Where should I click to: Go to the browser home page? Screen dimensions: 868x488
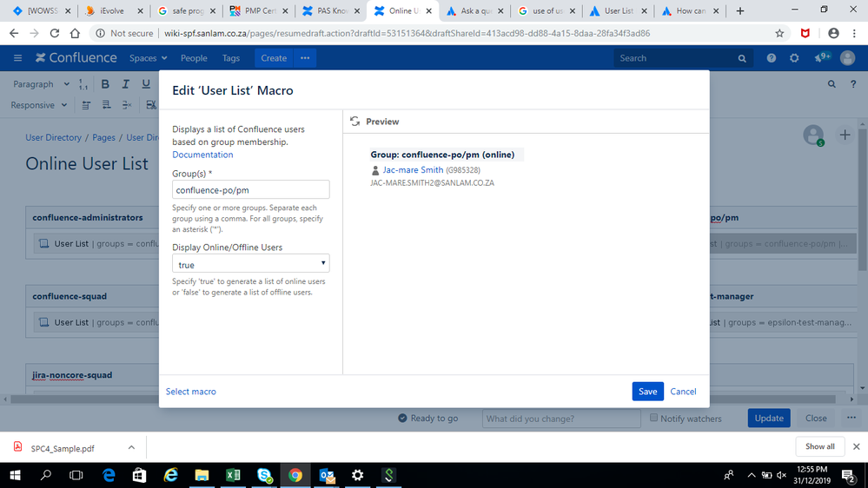pyautogui.click(x=75, y=33)
